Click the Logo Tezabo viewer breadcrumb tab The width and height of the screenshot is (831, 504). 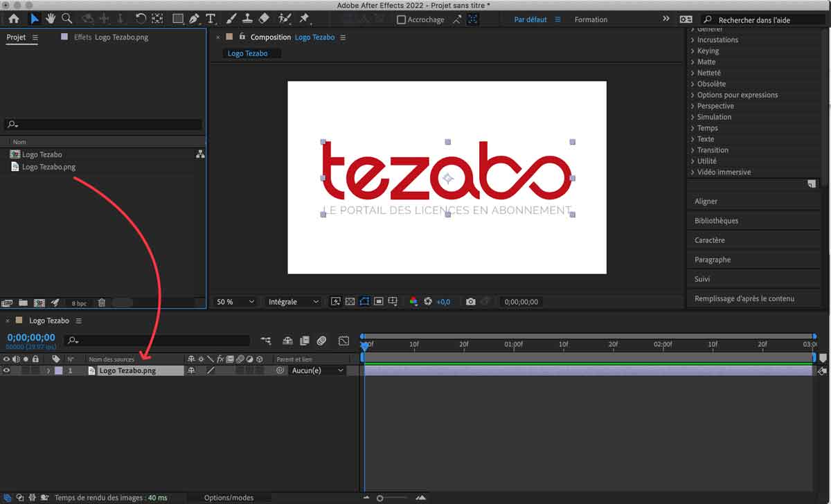(247, 53)
